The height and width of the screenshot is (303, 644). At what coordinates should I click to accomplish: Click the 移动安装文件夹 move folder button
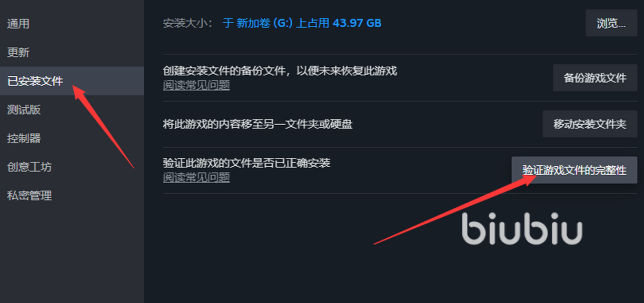590,124
